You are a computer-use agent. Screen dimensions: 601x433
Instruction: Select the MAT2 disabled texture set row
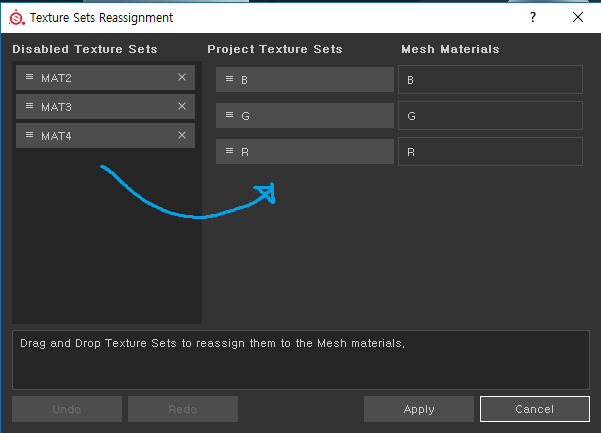(105, 77)
